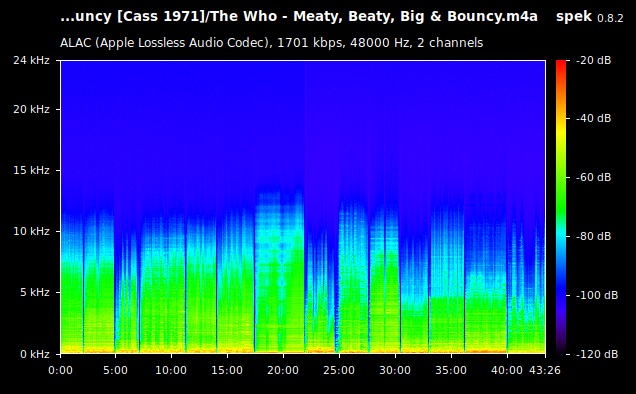
Task: Click the '15:00' time axis label
Action: tap(227, 370)
